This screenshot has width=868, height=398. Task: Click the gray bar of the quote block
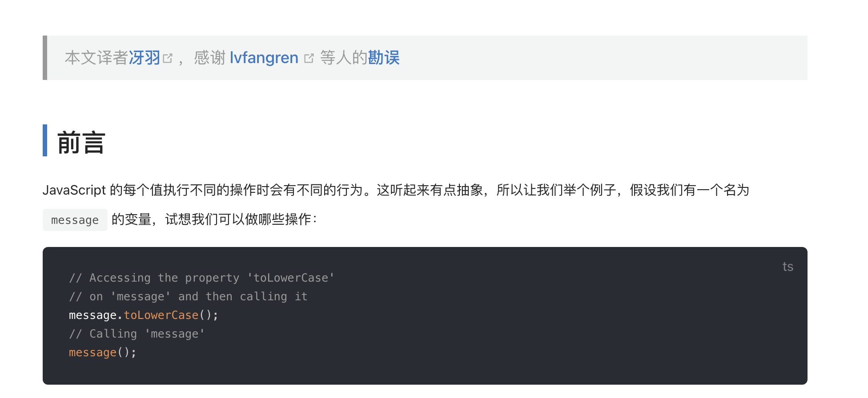click(x=45, y=58)
